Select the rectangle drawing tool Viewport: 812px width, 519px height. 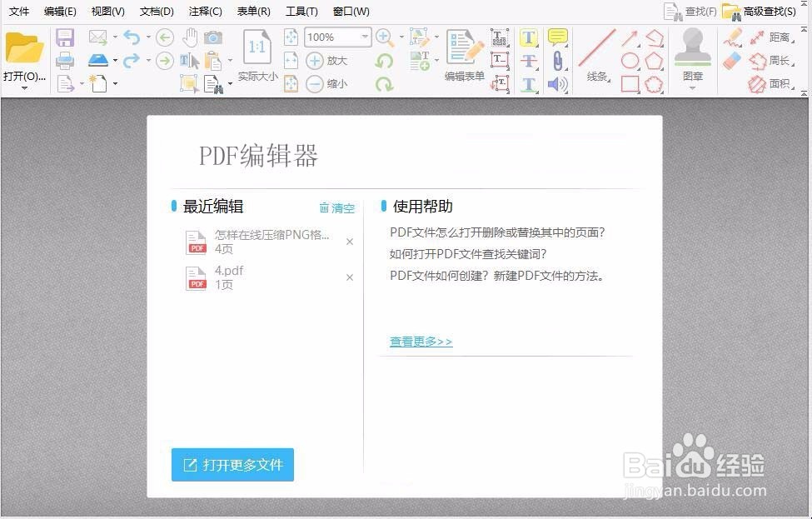tap(629, 82)
